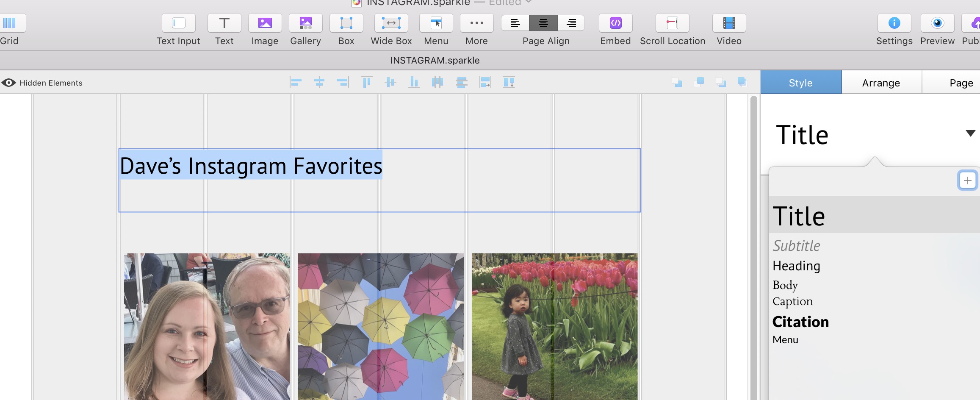
Task: Align selected elements to vertical centers
Action: pyautogui.click(x=390, y=82)
